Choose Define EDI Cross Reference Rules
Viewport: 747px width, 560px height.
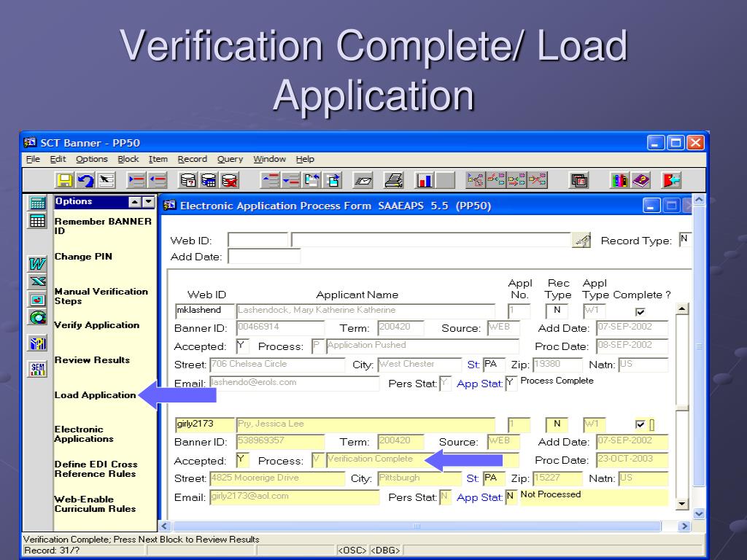tap(96, 469)
